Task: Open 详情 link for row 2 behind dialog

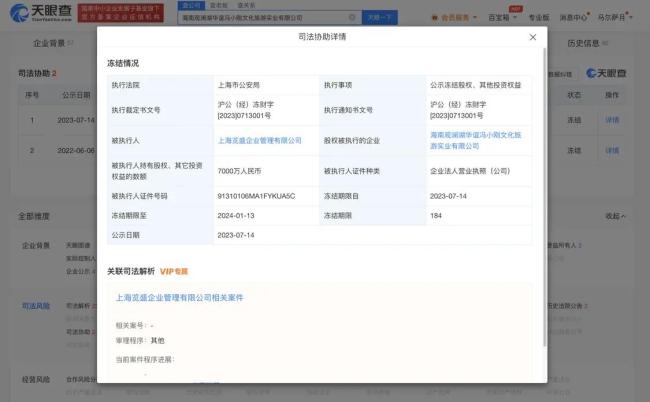Action: [612, 150]
